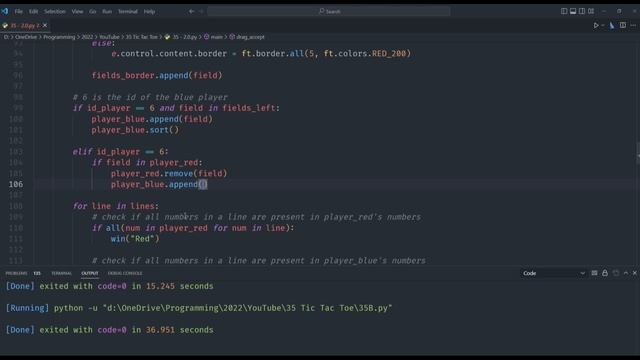Toggle the output scroll lock icon

pos(605,273)
